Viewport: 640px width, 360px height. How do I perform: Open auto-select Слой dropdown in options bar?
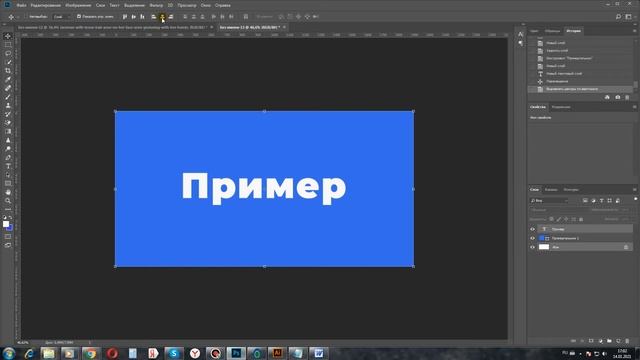[x=62, y=17]
